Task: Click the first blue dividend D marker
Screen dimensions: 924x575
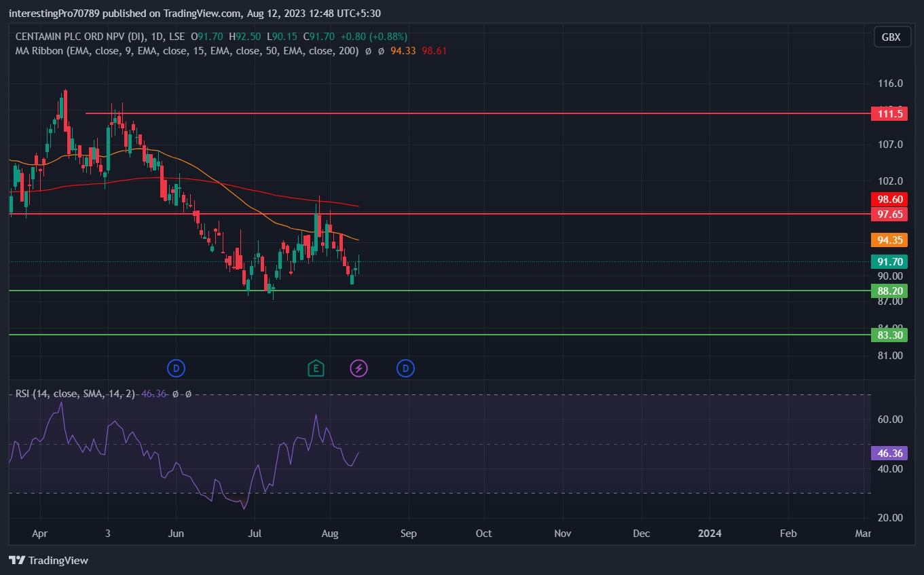Action: click(176, 369)
